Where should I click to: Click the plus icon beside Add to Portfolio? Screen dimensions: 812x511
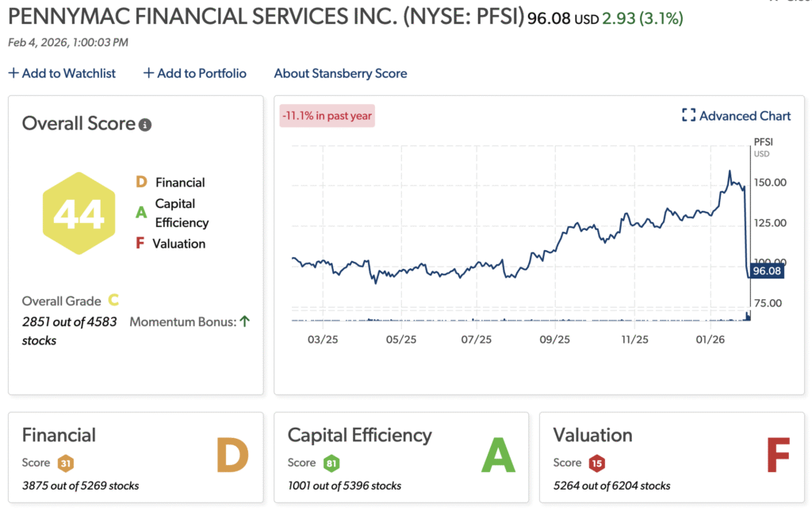click(148, 73)
